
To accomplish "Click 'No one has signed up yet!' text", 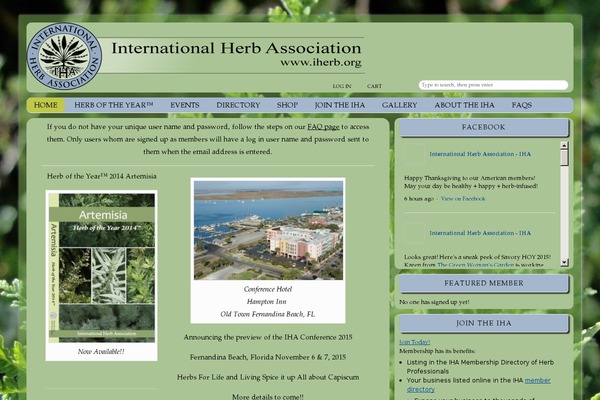I will (x=434, y=302).
